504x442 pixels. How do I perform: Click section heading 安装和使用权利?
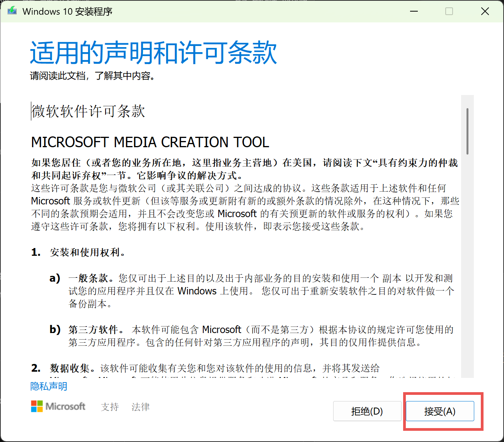(x=87, y=252)
